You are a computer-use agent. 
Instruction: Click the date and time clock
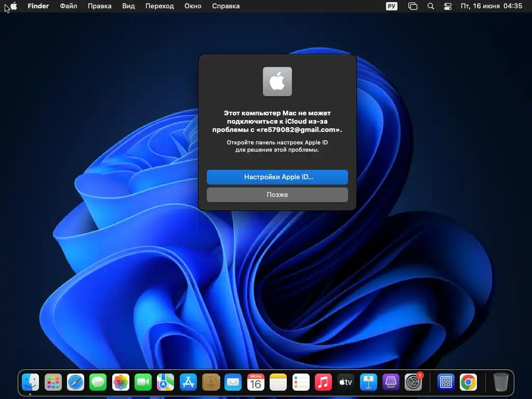click(491, 6)
